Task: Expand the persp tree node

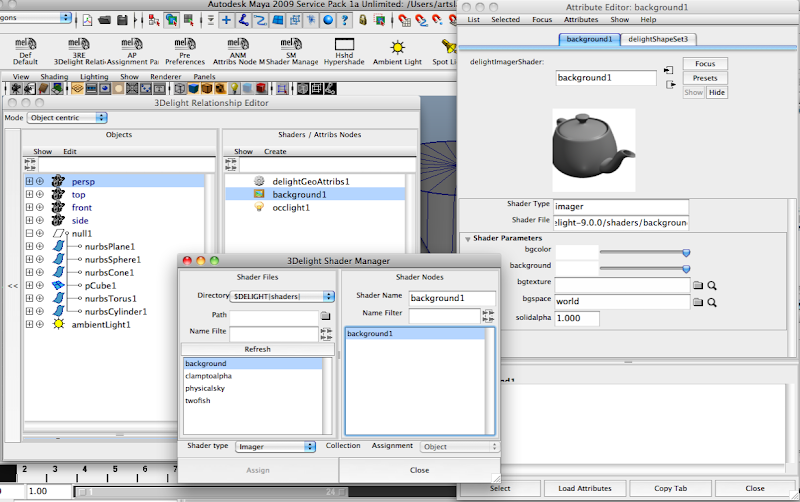Action: pyautogui.click(x=30, y=181)
